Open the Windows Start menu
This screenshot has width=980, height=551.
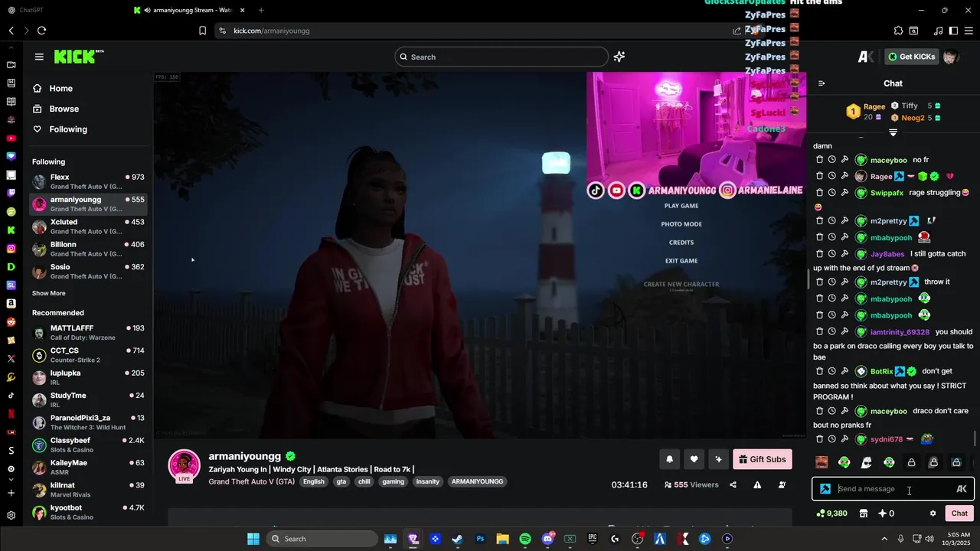[x=253, y=539]
